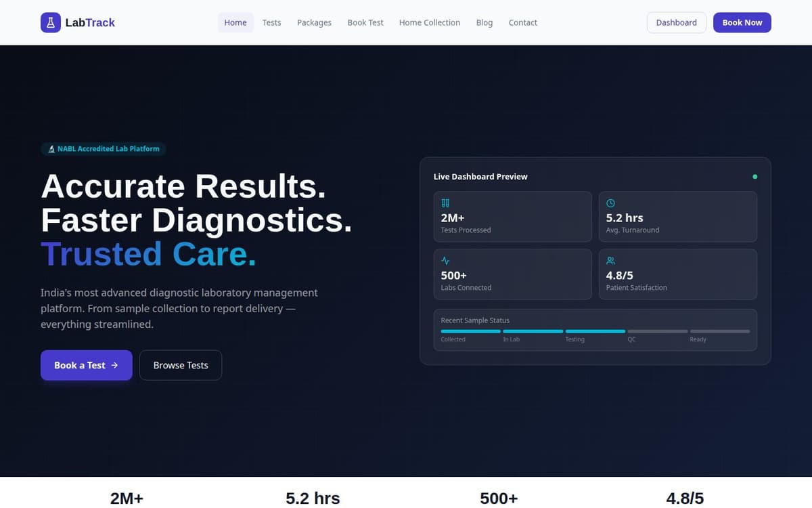Click the Collected progress segment
This screenshot has height=508, width=812.
pos(470,331)
